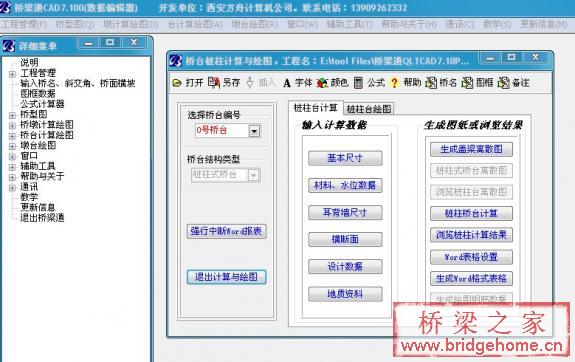Viewport: 575px width, 362px height.
Task: Open the 字体 font tool
Action: (x=287, y=83)
